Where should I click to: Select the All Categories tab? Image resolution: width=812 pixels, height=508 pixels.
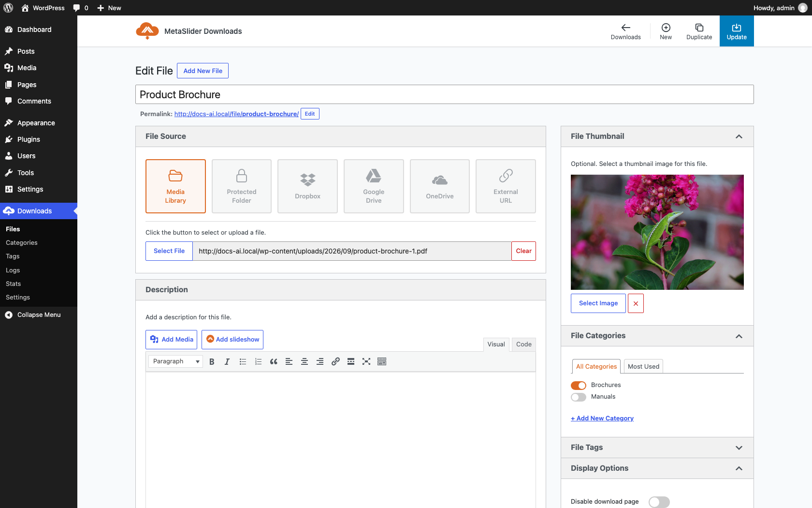point(596,367)
